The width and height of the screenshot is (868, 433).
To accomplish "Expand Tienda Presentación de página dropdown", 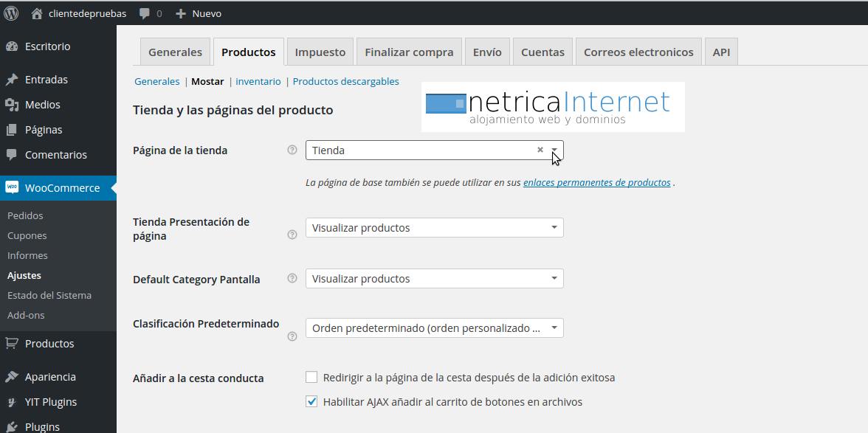I will 434,228.
